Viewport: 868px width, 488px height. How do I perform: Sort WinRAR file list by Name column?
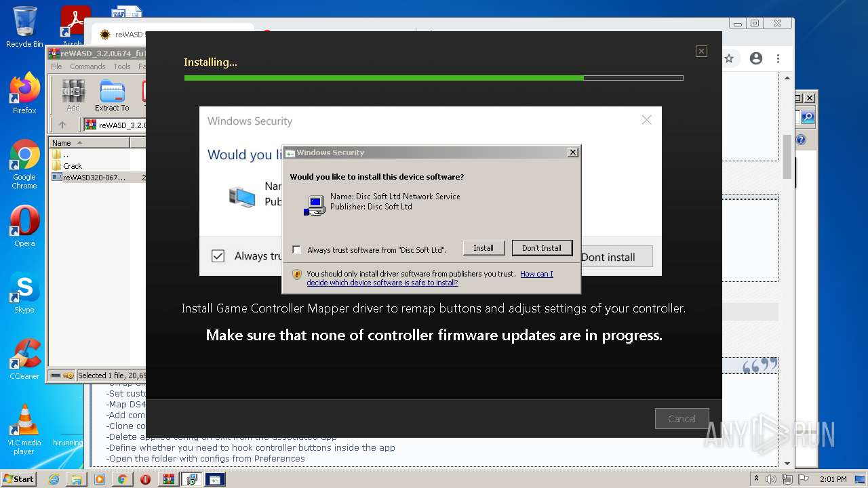point(89,142)
